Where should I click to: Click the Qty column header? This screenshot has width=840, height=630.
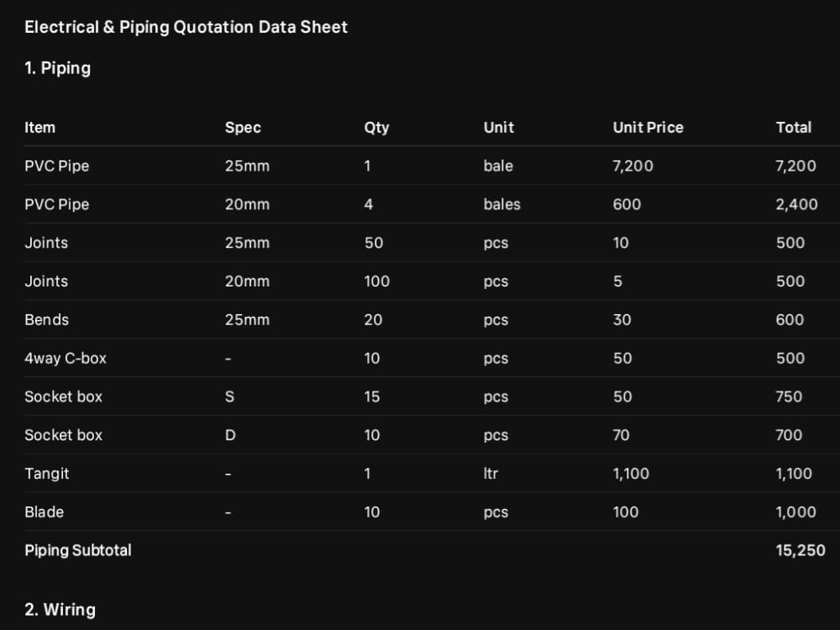pyautogui.click(x=376, y=128)
